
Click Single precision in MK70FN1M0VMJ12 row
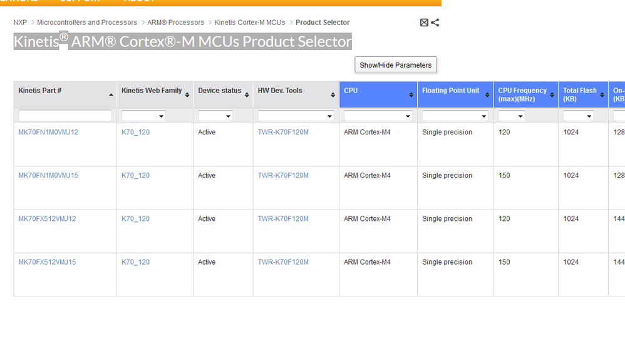447,132
